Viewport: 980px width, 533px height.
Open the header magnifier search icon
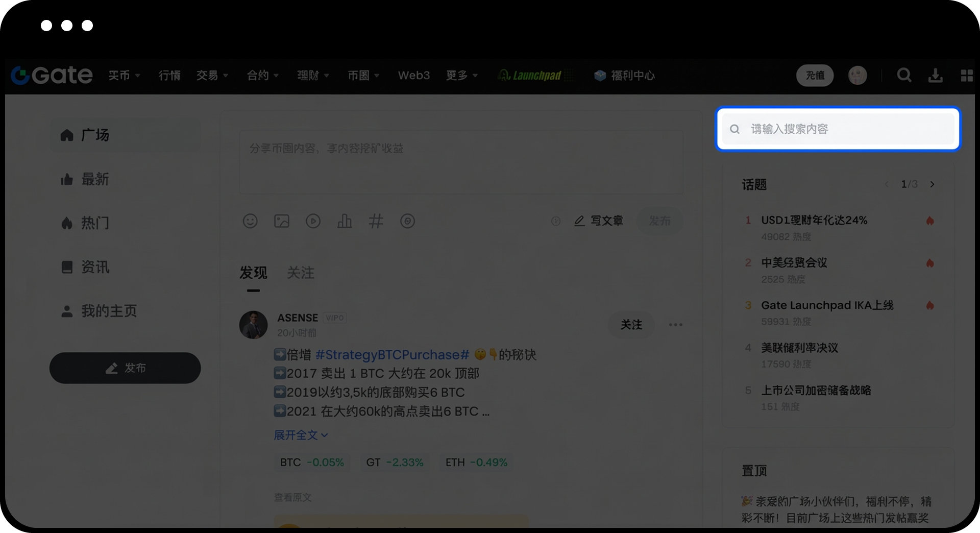[904, 76]
